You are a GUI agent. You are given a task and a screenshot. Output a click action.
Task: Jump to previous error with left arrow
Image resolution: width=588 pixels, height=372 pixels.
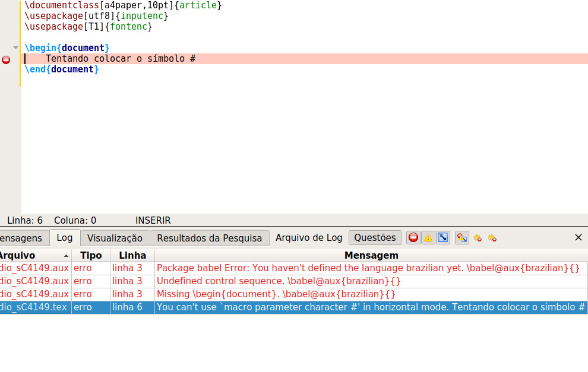pyautogui.click(x=477, y=238)
